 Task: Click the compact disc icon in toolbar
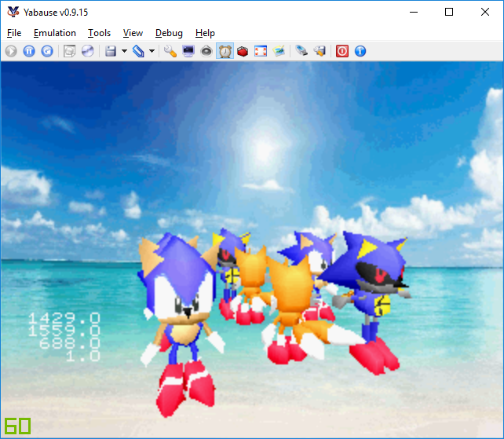point(87,51)
